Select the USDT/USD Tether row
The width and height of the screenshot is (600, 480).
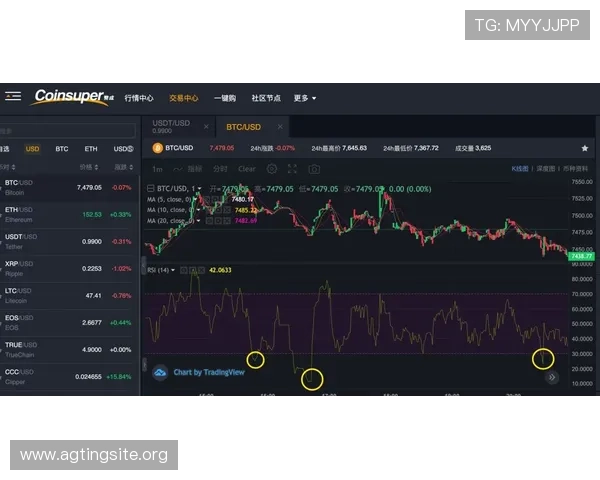tap(69, 242)
